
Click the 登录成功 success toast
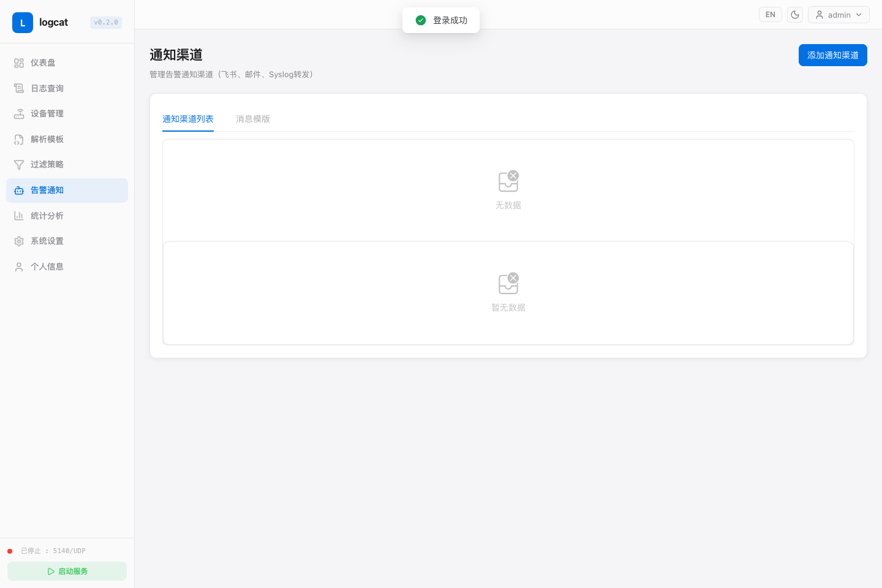[x=441, y=20]
